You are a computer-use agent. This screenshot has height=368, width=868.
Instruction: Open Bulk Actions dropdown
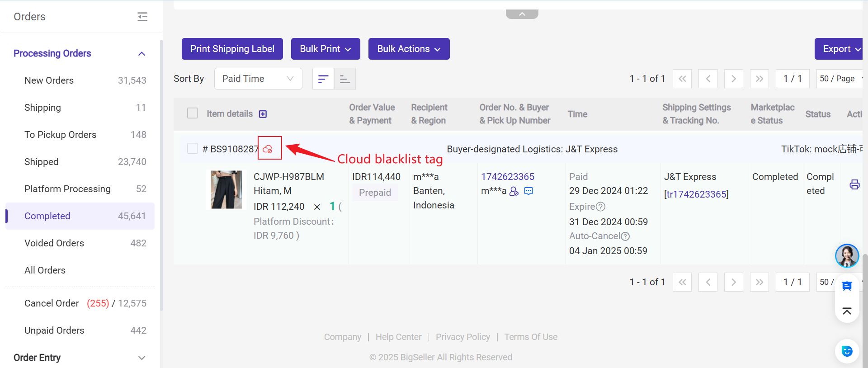coord(409,49)
